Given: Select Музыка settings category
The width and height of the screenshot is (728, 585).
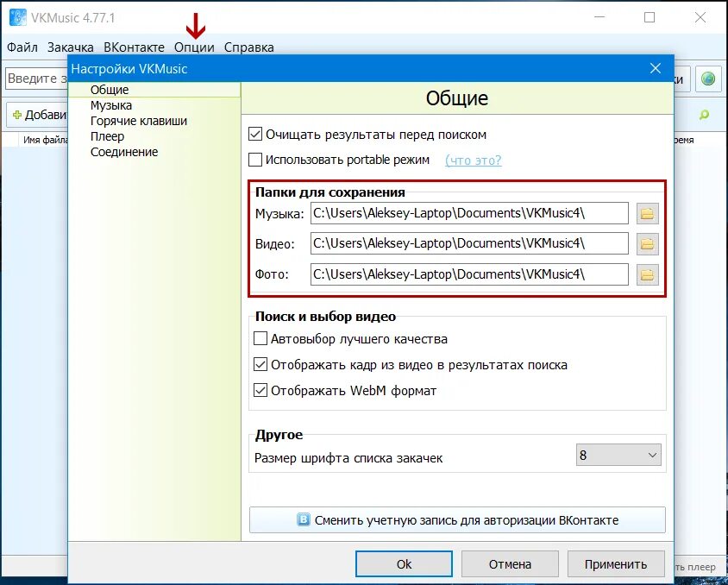Looking at the screenshot, I should coord(111,105).
